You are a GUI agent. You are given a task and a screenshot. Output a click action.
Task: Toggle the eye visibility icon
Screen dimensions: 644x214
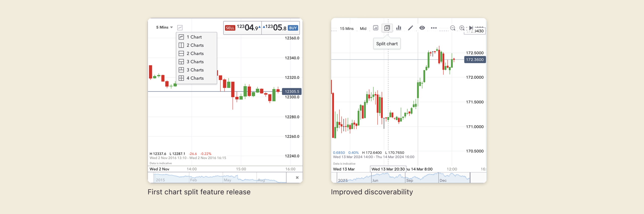tap(422, 28)
